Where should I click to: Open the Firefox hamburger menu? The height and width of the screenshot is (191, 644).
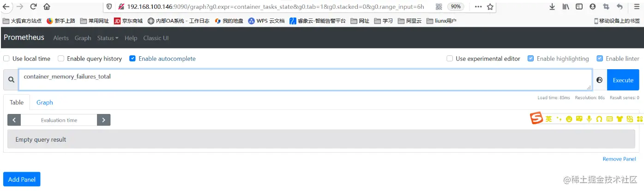point(637,6)
